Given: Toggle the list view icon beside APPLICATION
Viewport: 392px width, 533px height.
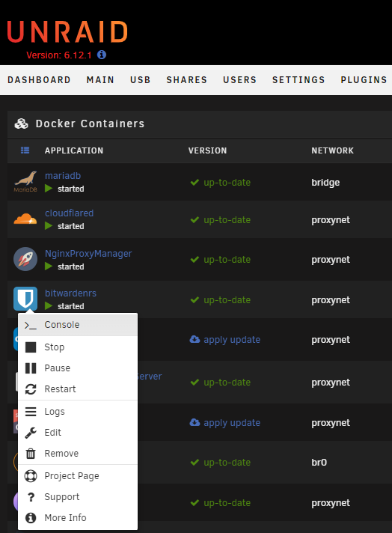Looking at the screenshot, I should pyautogui.click(x=25, y=150).
